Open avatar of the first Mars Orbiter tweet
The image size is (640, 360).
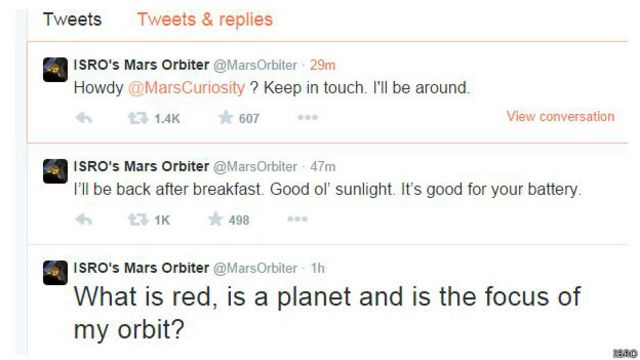tap(56, 69)
